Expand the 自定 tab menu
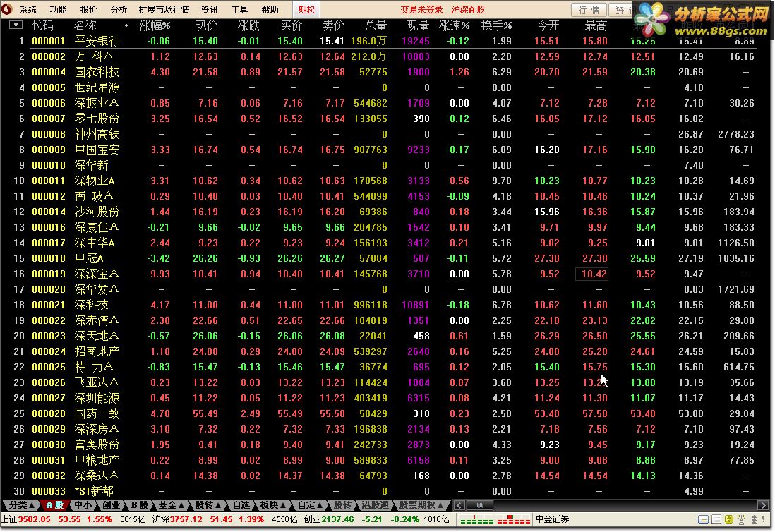This screenshot has height=532, width=775. point(309,505)
